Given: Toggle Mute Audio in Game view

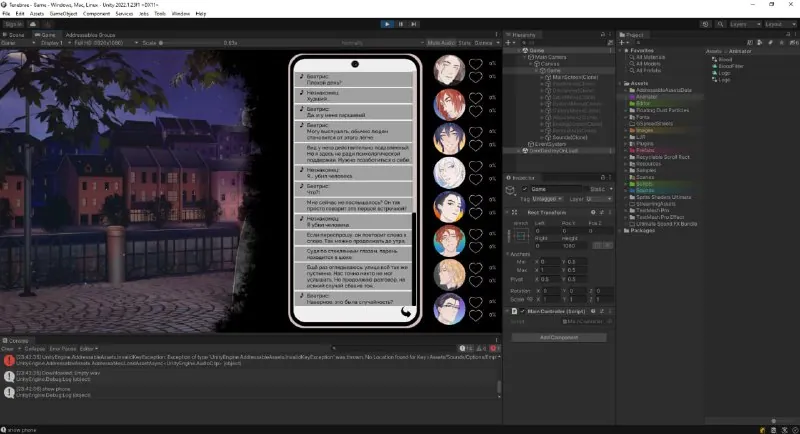Looking at the screenshot, I should pos(441,43).
